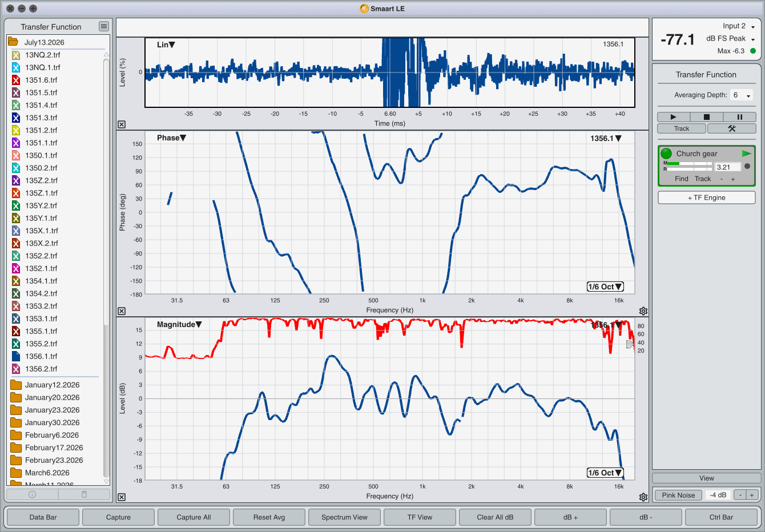
Task: Click the Pink Noise generator button
Action: (x=678, y=495)
